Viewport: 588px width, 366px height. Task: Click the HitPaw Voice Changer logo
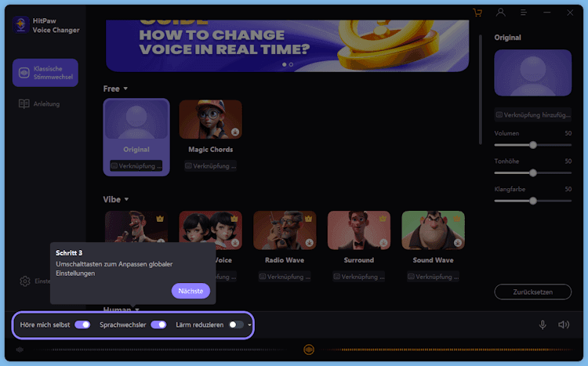(x=21, y=25)
